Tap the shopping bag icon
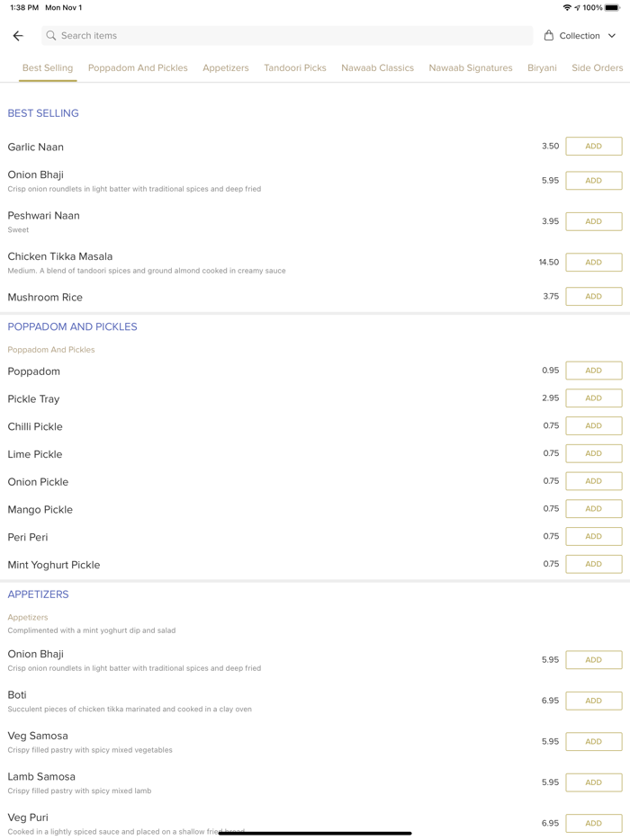630x840 pixels. click(549, 36)
